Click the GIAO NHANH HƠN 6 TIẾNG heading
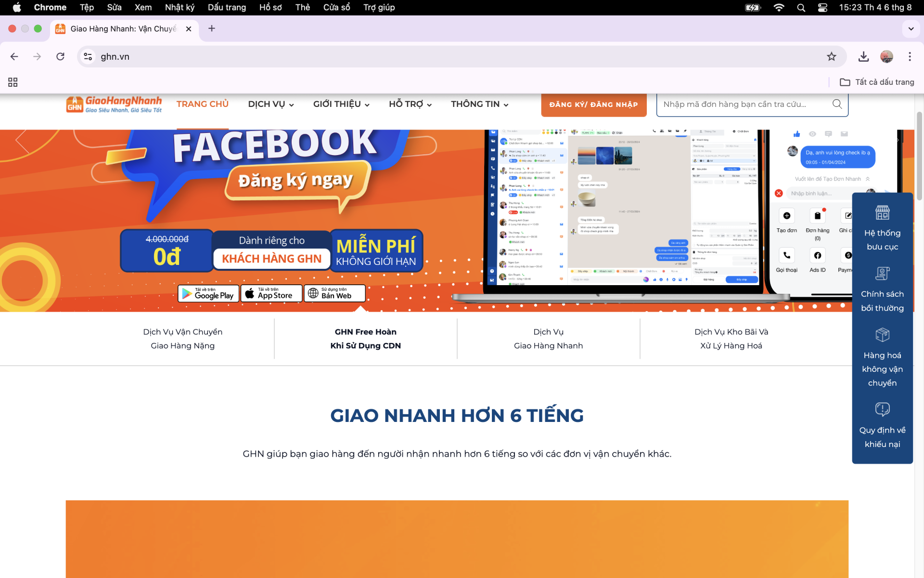Screen dimensions: 924x578 [x=457, y=415]
